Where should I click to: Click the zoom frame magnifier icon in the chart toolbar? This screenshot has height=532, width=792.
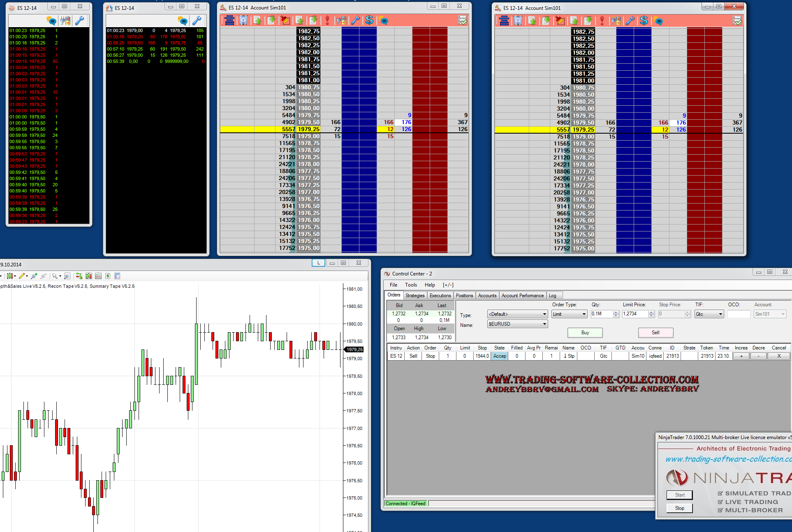(x=67, y=276)
